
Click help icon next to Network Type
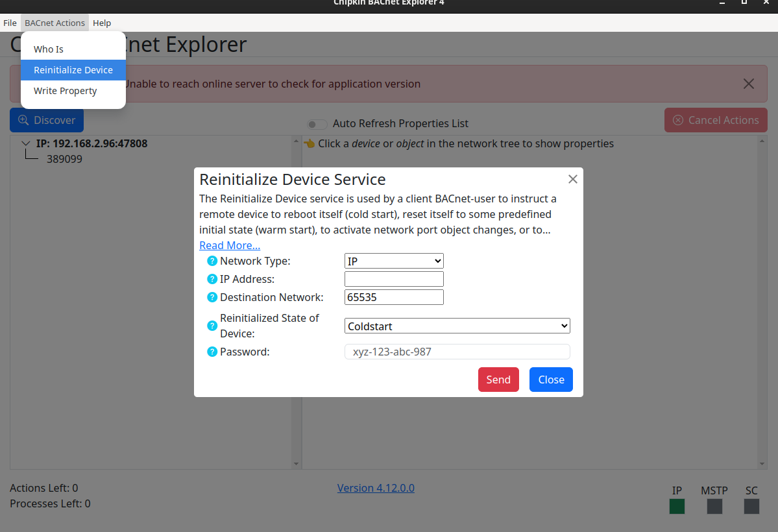click(212, 261)
